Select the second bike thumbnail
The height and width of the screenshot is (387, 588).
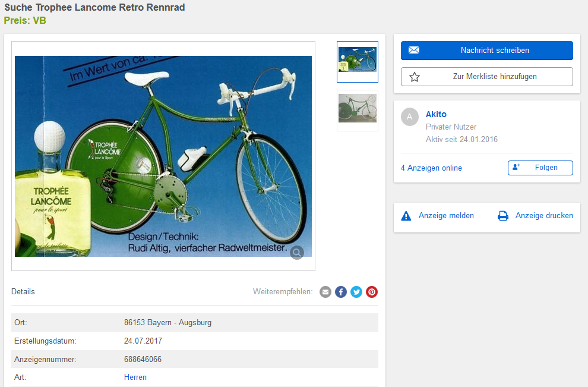tap(358, 111)
